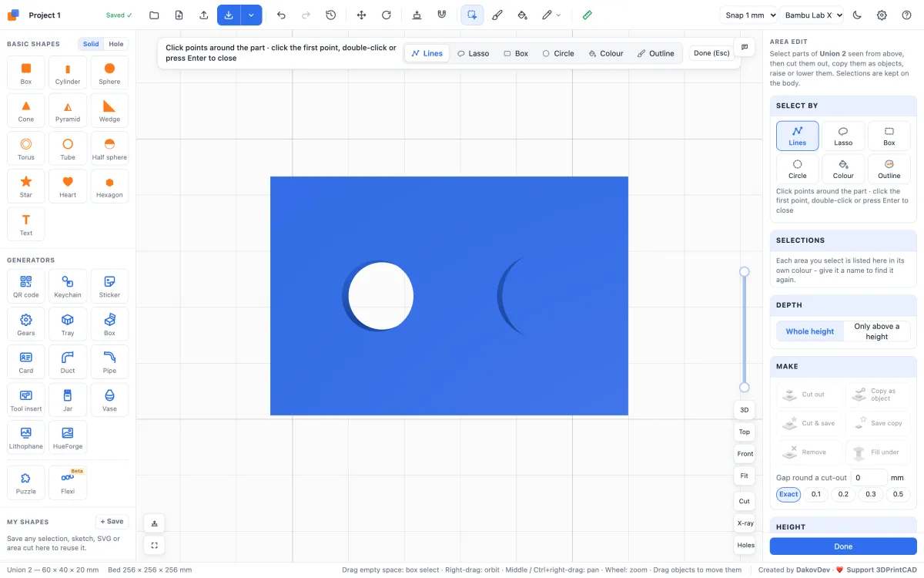Image resolution: width=924 pixels, height=578 pixels.
Task: Select the green ruler measure tool
Action: pos(587,15)
